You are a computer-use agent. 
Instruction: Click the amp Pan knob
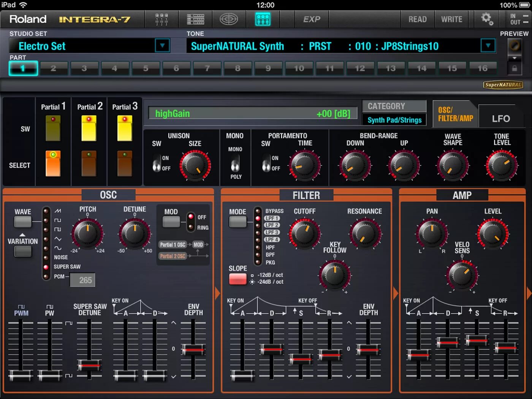tap(432, 233)
